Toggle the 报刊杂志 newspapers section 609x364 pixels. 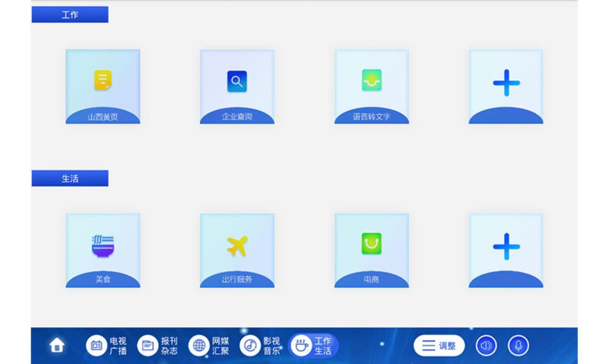point(160,346)
